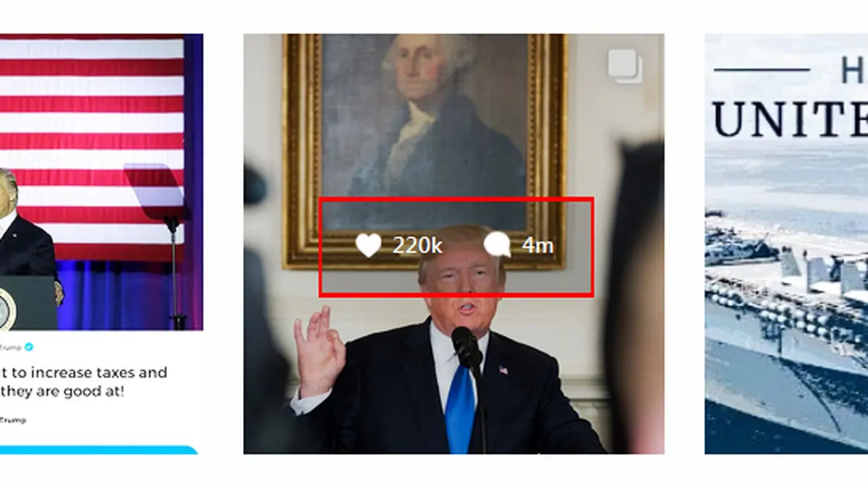Screen dimensions: 868x488
Task: Open the right post showing the aircraft carrier
Action: point(786,244)
